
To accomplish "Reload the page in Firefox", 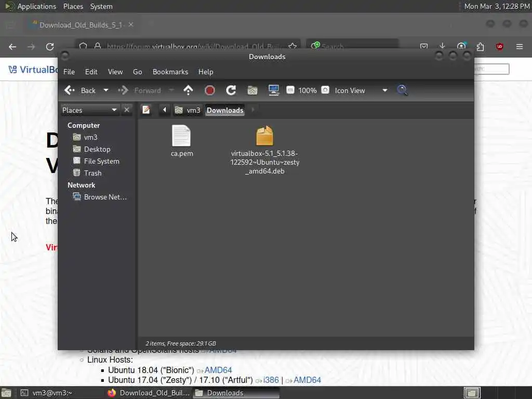I will tap(50, 47).
